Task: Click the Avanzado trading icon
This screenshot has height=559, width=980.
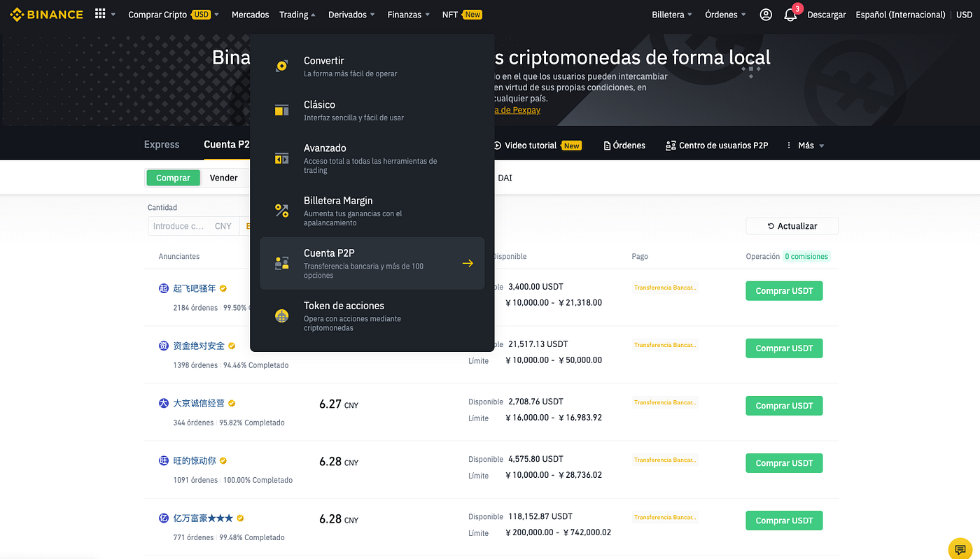Action: (x=282, y=159)
